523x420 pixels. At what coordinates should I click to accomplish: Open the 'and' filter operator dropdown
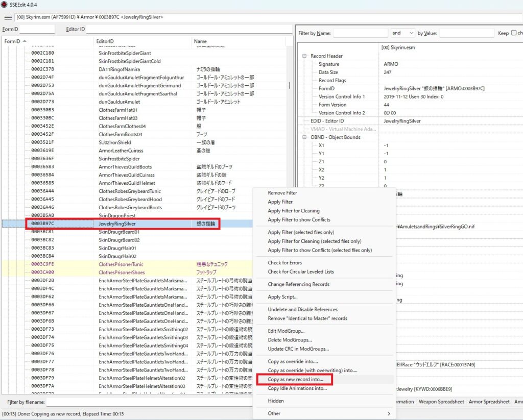403,33
